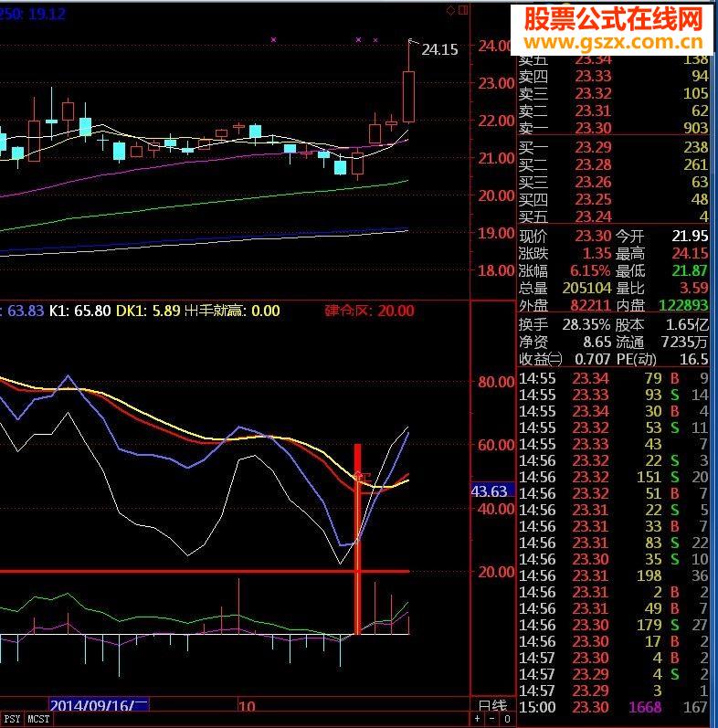
Task: Select the 卖三 ask row at 23.32
Action: [614, 93]
